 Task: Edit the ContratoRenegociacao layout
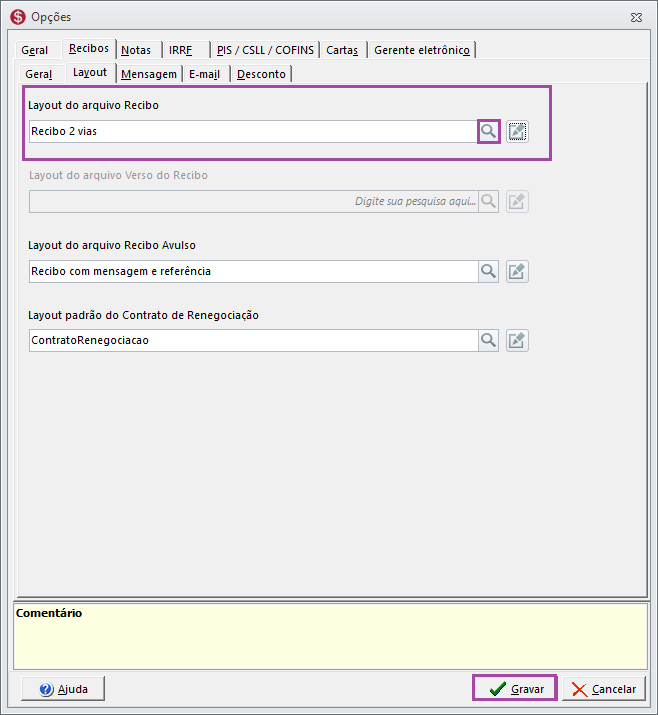point(517,340)
